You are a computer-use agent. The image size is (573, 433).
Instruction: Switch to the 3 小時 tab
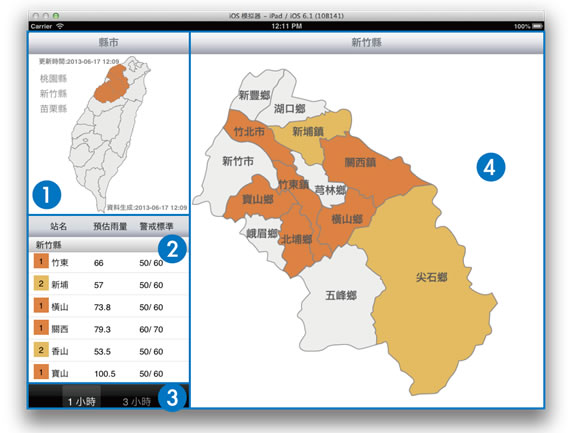coord(136,402)
